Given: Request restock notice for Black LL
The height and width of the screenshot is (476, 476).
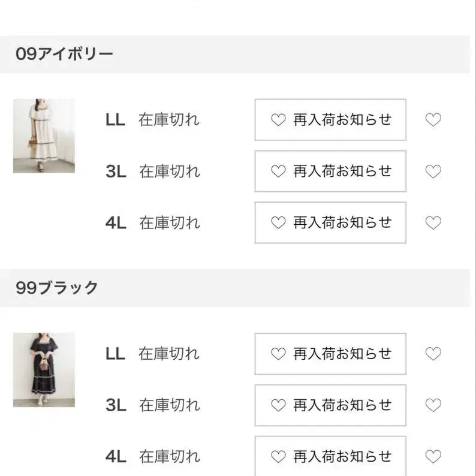Looking at the screenshot, I should (330, 354).
